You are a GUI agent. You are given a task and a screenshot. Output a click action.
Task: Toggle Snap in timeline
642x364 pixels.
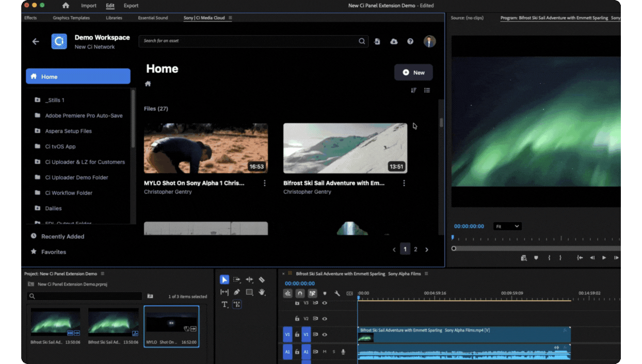point(300,293)
